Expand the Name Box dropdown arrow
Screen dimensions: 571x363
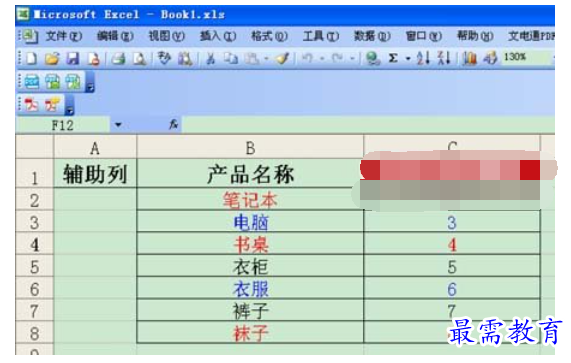coord(118,125)
